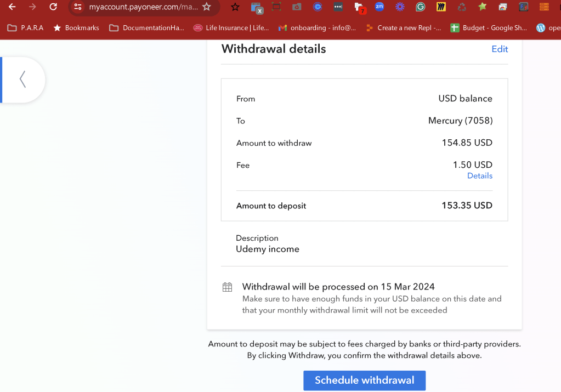Expand the side panel with left chevron

23,79
